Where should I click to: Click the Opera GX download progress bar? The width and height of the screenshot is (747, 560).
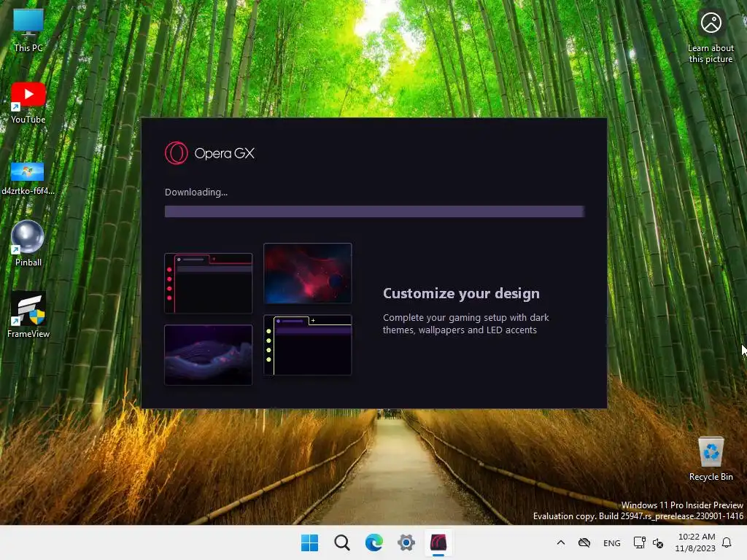pyautogui.click(x=374, y=211)
